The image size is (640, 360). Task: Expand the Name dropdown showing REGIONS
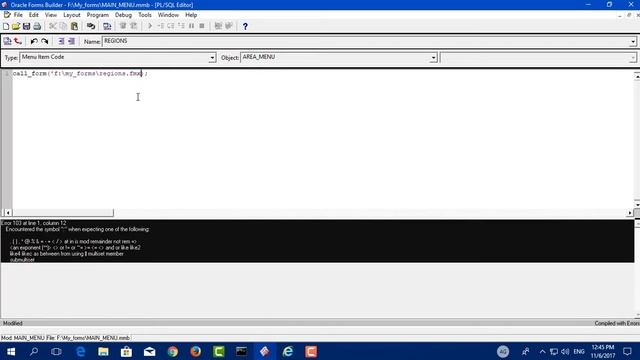[633, 42]
